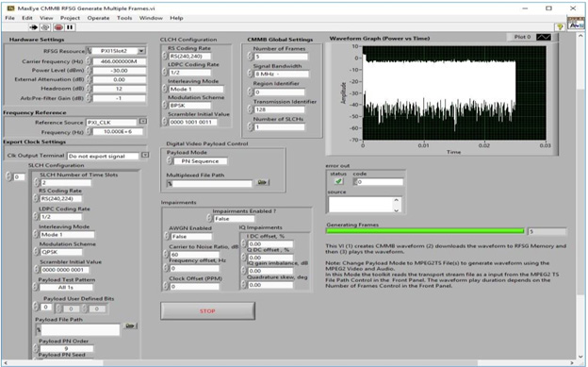Click the Generating Frames green progress bar
Screen dimensions: 588x367
point(425,231)
